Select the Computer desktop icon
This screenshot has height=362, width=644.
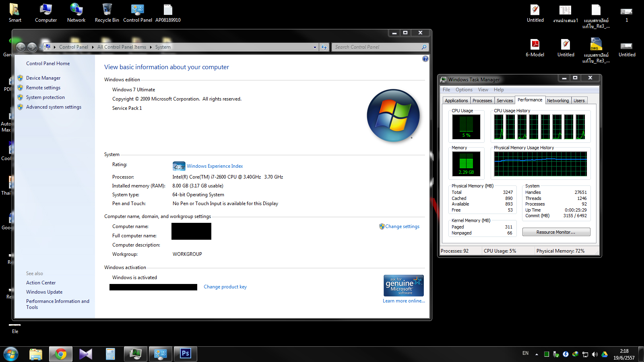pyautogui.click(x=46, y=12)
